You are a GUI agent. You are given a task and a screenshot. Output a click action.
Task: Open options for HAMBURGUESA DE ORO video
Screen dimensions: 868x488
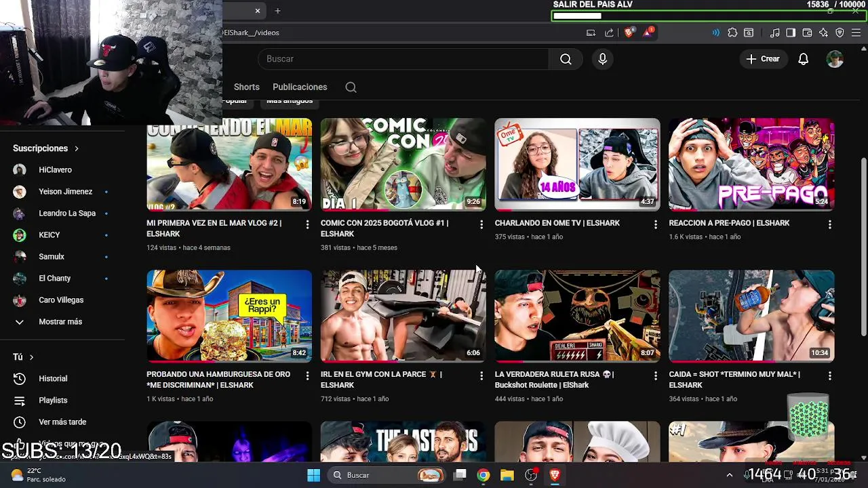(307, 375)
